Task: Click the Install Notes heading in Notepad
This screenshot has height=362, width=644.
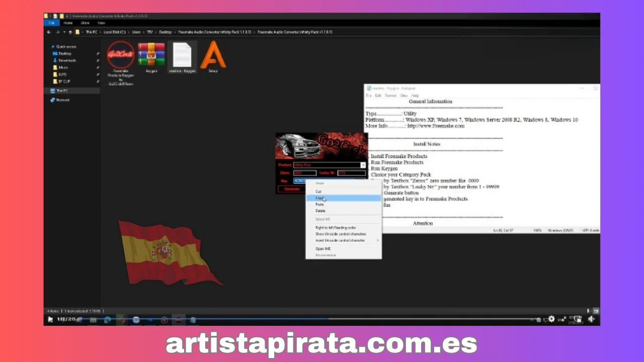Action: click(427, 144)
